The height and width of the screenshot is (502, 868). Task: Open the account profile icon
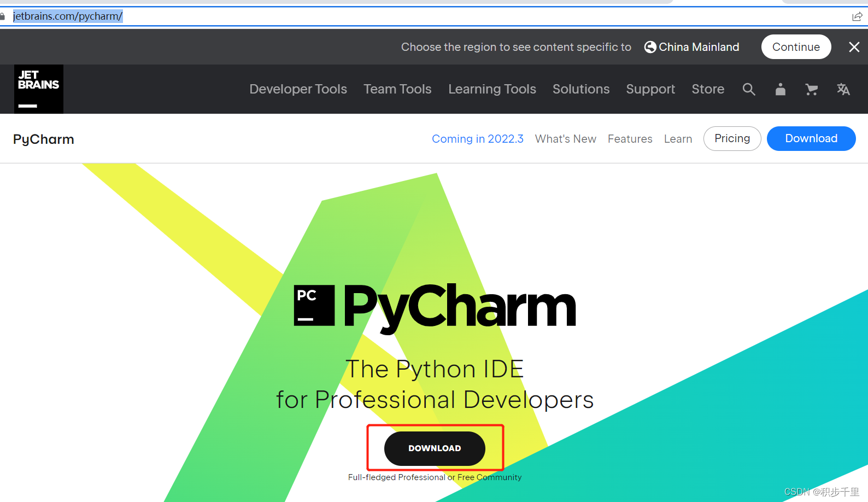(781, 89)
